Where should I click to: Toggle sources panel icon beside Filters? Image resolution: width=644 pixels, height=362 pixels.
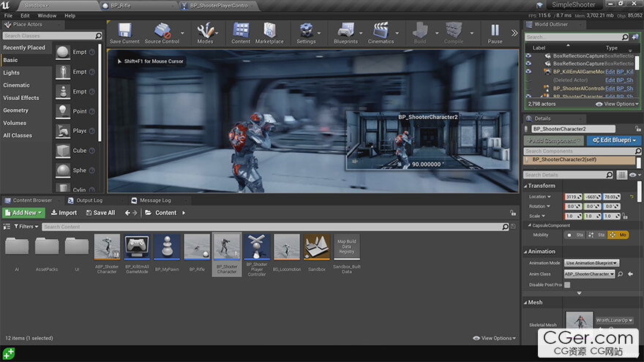(7, 227)
